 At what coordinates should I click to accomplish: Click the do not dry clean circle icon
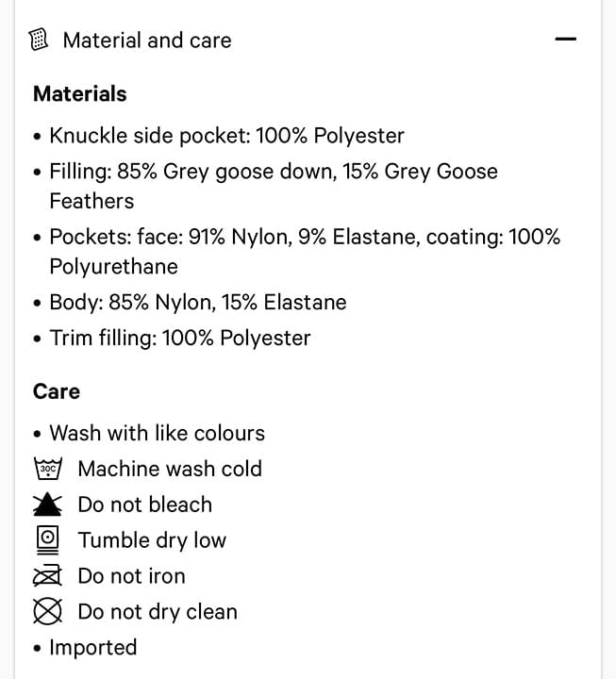[47, 611]
